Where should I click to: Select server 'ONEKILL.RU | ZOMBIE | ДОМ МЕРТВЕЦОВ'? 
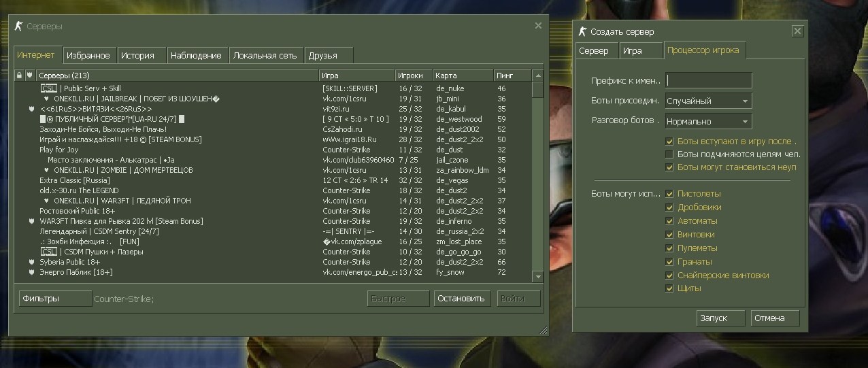pos(273,170)
